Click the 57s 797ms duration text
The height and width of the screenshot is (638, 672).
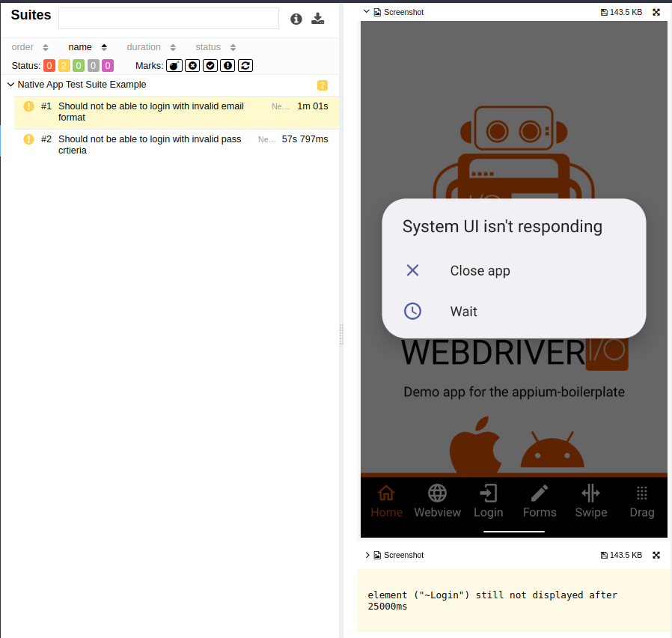305,139
